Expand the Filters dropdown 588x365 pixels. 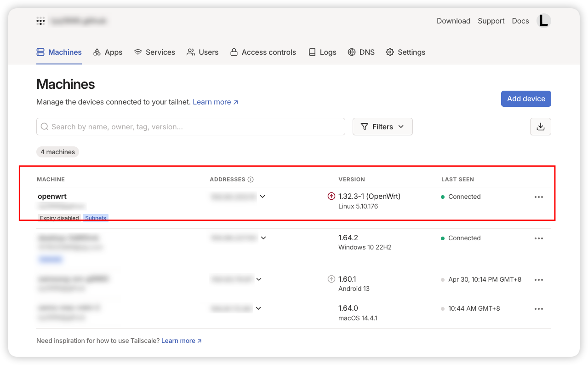pyautogui.click(x=382, y=127)
